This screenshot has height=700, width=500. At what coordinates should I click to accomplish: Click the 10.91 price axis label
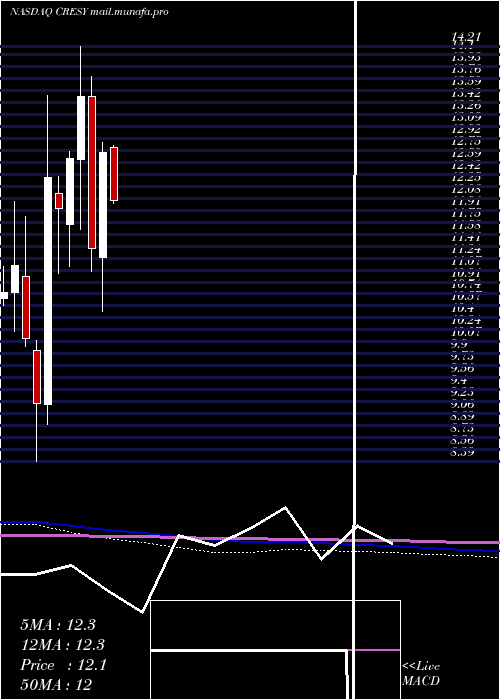466,273
